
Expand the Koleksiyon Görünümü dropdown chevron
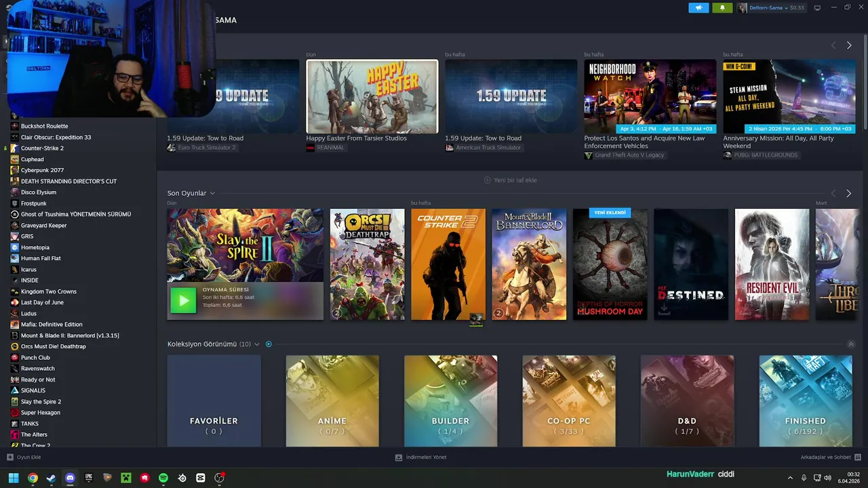pos(257,344)
